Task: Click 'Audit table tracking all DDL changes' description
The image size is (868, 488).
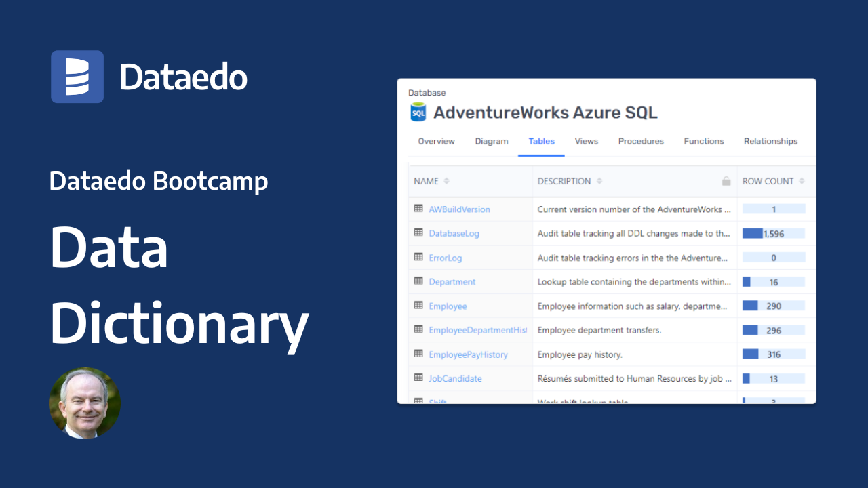Action: coord(634,233)
